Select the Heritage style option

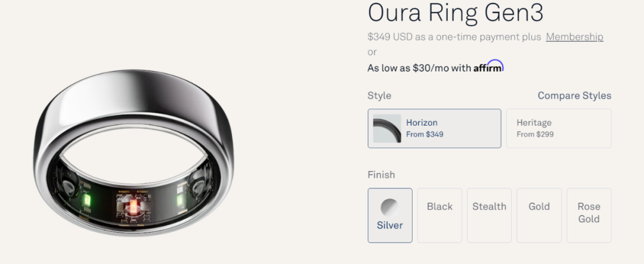(558, 128)
